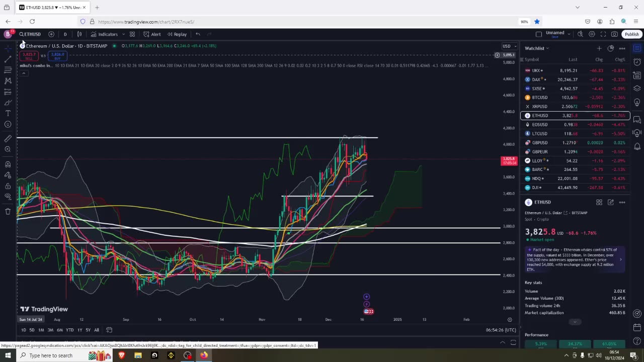Screen dimensions: 644x362
Task: Collapse the indicator legend arrow
Action: tap(23, 73)
